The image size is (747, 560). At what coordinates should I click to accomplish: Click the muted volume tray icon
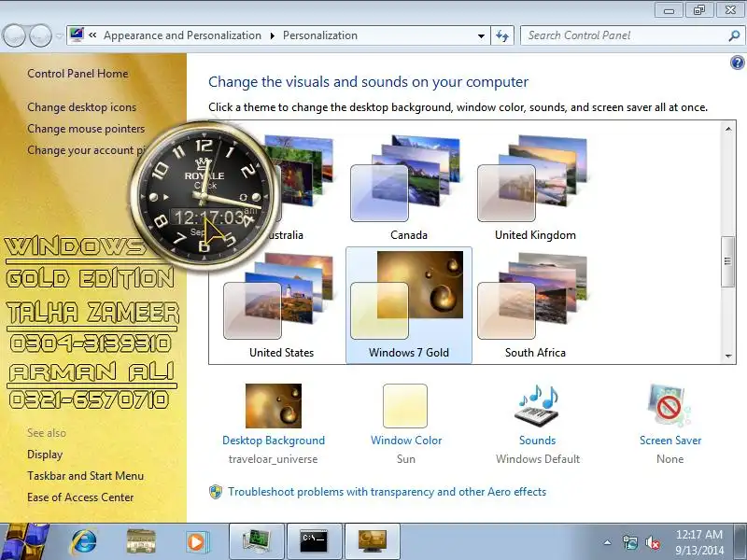652,542
